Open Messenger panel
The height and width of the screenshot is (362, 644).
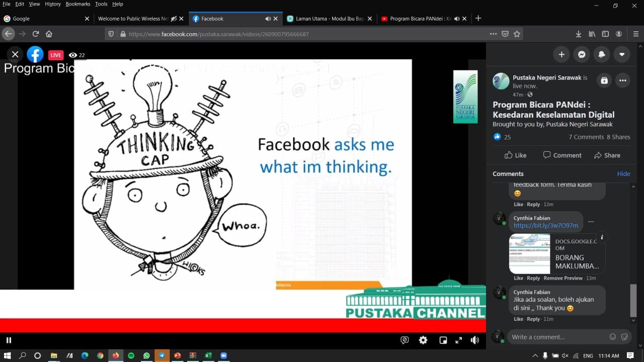pos(582,54)
